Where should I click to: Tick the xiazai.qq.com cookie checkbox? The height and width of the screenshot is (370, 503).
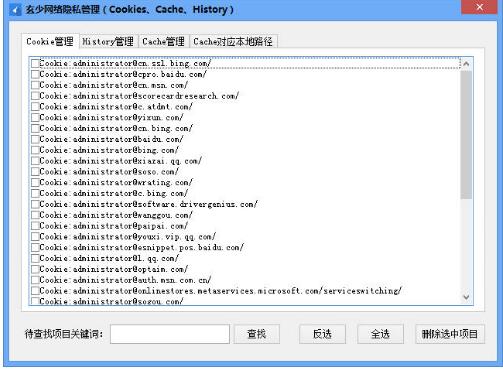coord(35,161)
